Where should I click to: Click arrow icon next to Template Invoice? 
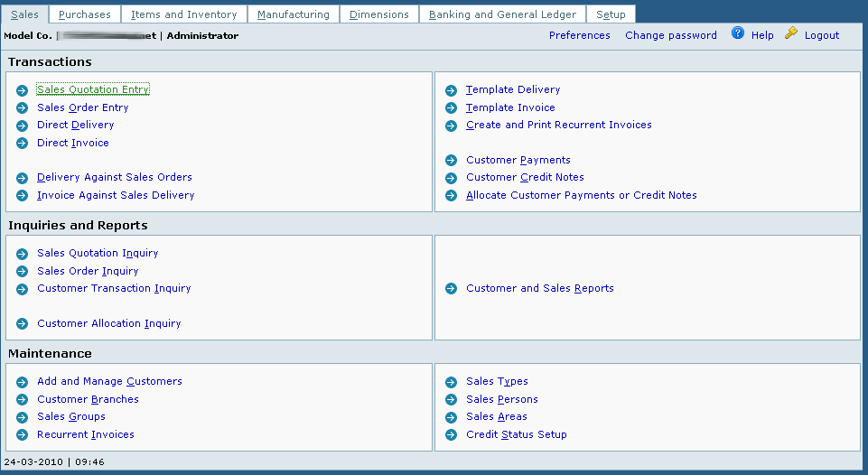tap(451, 108)
